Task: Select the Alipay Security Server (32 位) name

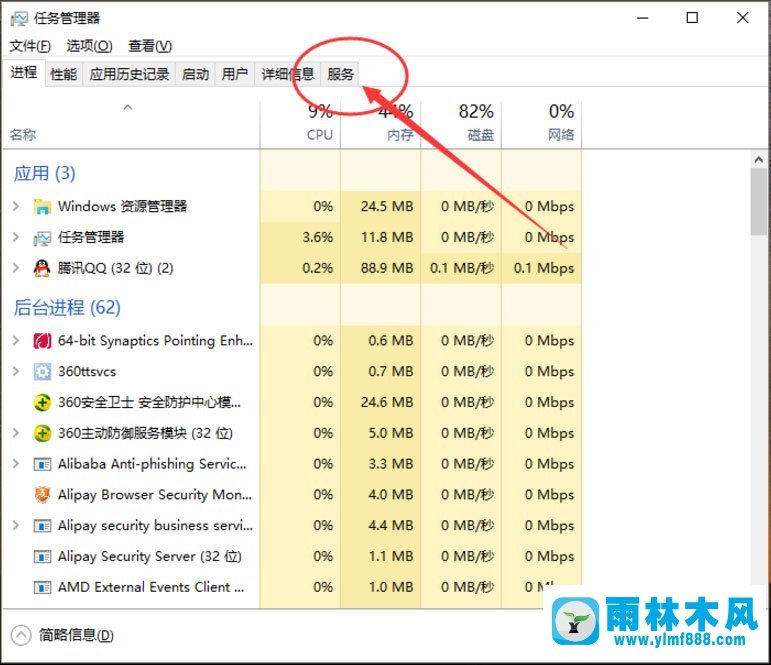Action: pos(149,556)
